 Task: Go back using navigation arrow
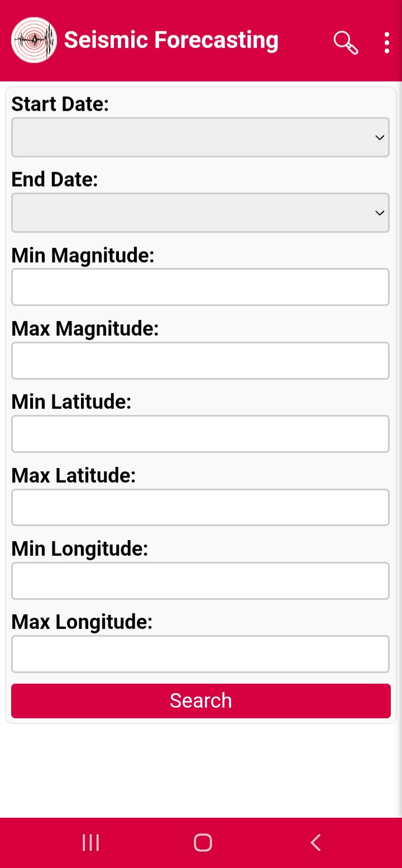(x=315, y=842)
